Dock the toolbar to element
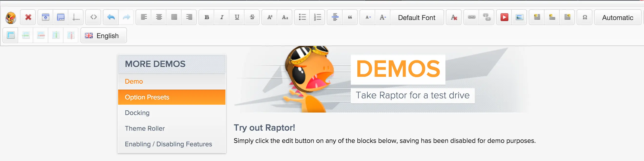 pos(61,17)
